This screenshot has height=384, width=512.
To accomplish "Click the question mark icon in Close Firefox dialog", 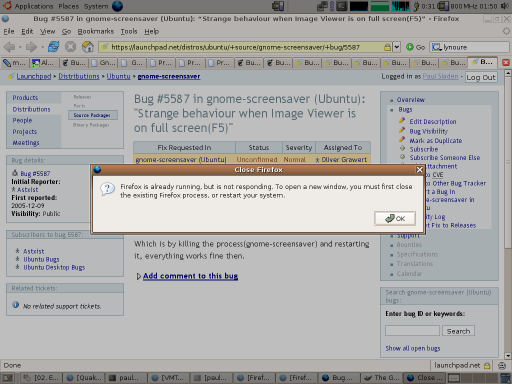I will (107, 189).
